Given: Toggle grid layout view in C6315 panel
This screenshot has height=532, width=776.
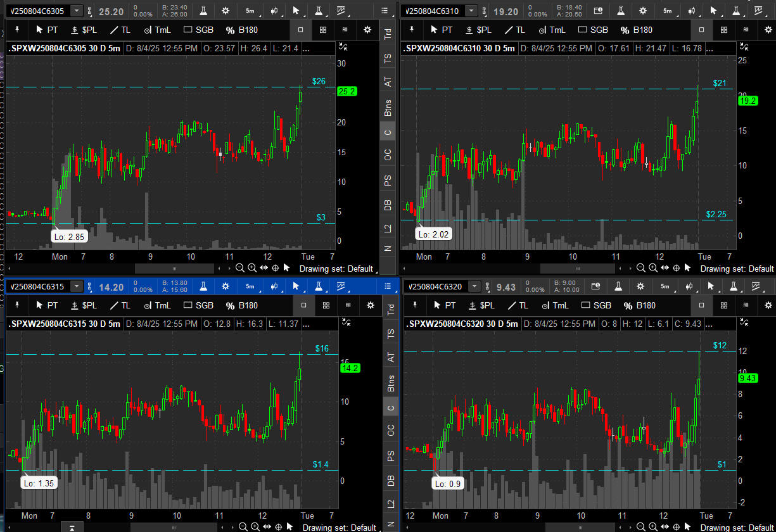Looking at the screenshot, I should 326,305.
